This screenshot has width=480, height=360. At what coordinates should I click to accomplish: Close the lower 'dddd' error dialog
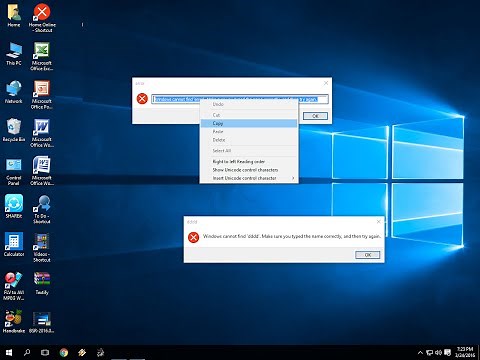point(378,222)
